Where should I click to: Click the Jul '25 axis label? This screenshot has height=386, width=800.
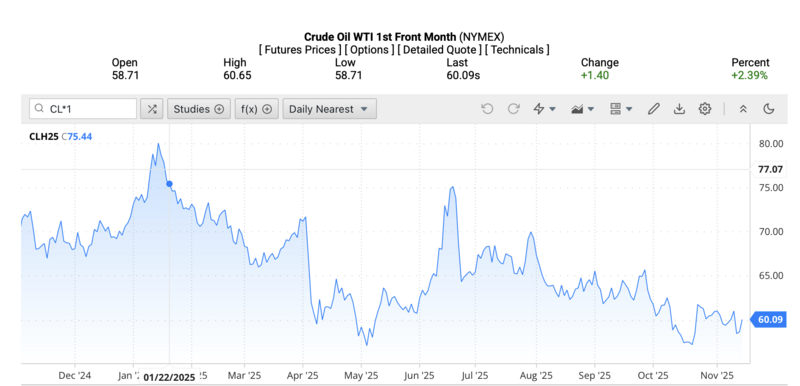[x=474, y=376]
